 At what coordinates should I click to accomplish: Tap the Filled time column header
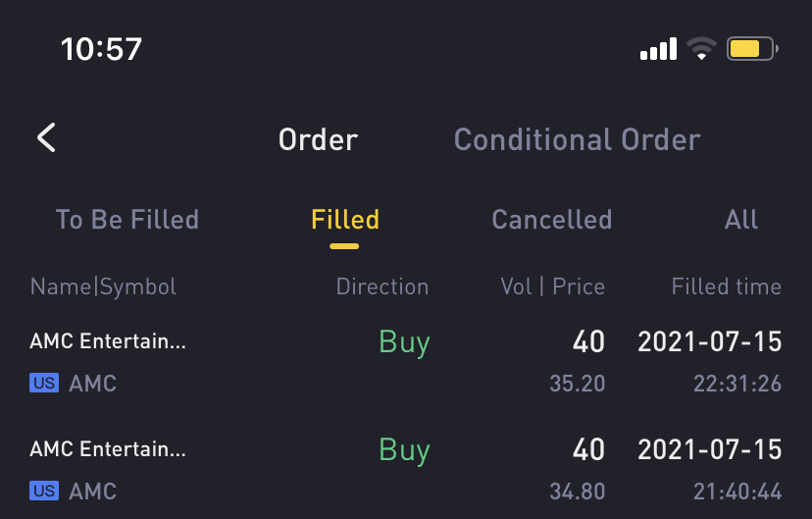(x=726, y=286)
